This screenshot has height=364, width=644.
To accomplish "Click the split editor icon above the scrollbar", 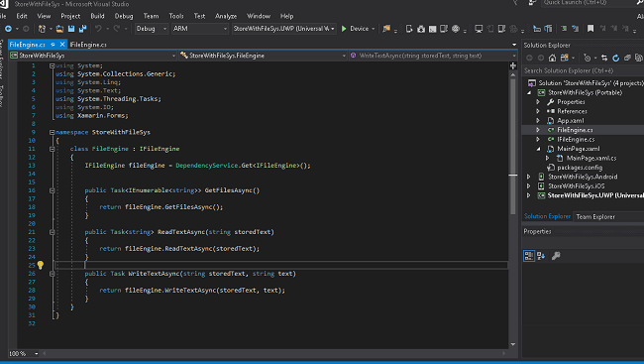I will click(x=513, y=65).
